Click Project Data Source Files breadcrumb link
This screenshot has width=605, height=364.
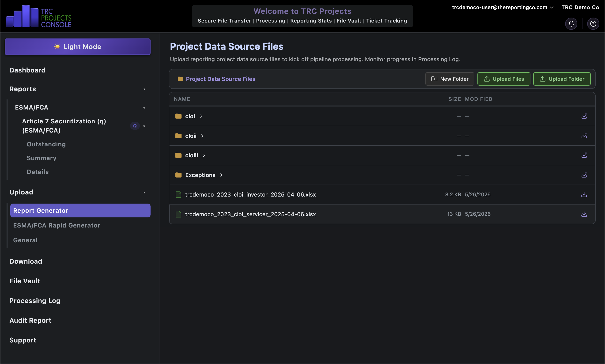click(x=220, y=79)
